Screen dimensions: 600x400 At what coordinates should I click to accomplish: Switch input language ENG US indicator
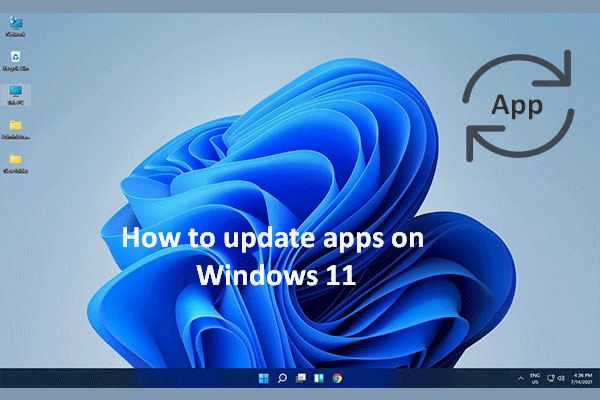pyautogui.click(x=535, y=379)
